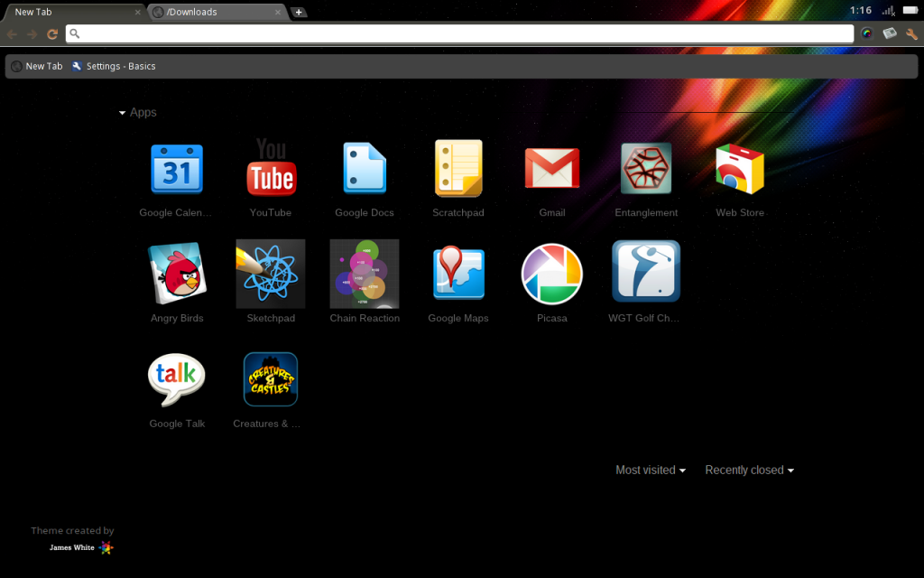Open the Google Maps app
This screenshot has width=924, height=578.
point(458,273)
